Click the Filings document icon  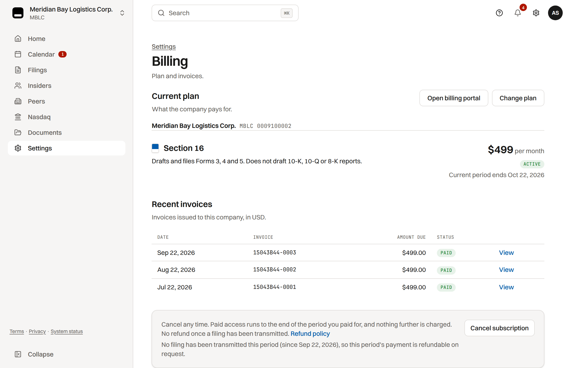(18, 70)
